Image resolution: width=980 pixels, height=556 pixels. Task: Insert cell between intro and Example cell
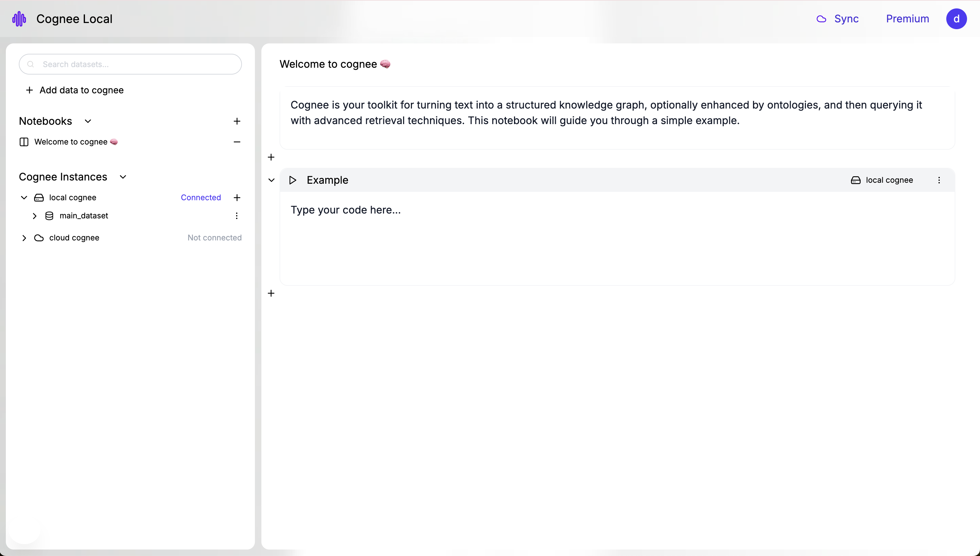click(271, 157)
